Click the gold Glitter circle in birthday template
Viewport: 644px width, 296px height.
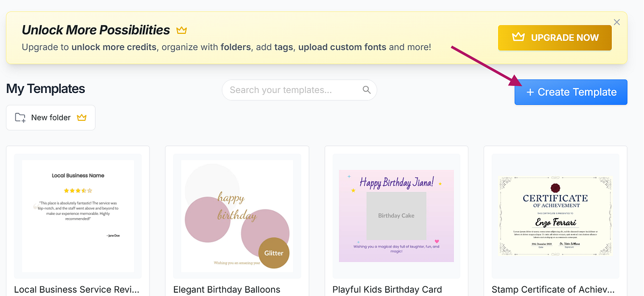click(x=274, y=253)
